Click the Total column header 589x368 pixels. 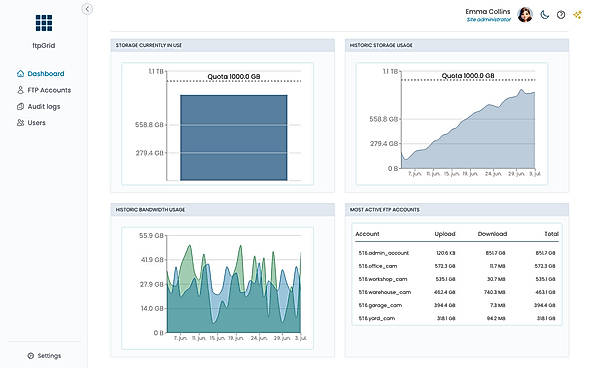click(551, 234)
